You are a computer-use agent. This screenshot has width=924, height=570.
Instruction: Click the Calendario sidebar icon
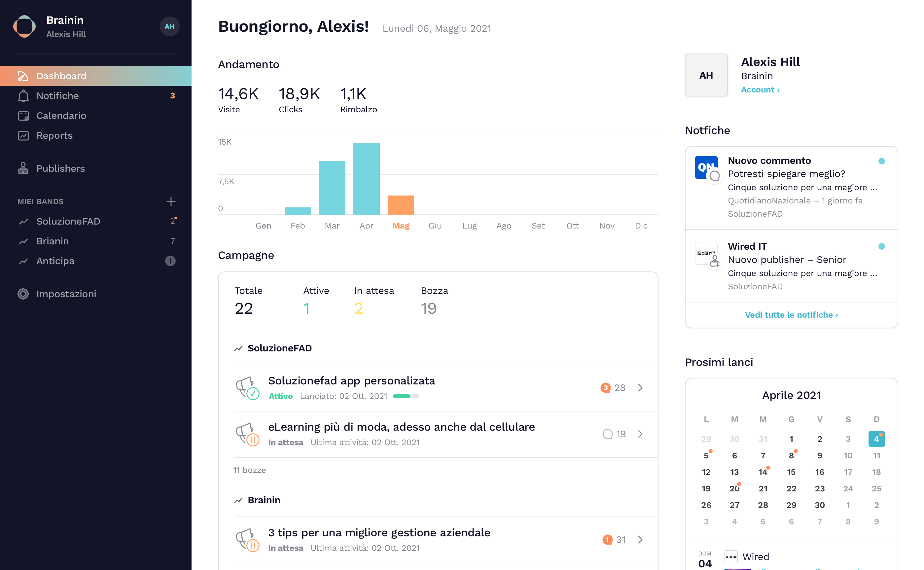[23, 116]
